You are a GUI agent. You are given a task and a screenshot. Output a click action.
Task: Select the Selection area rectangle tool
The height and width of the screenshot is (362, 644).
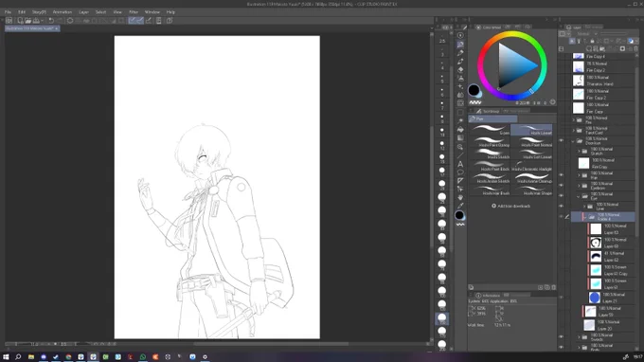coord(460,112)
